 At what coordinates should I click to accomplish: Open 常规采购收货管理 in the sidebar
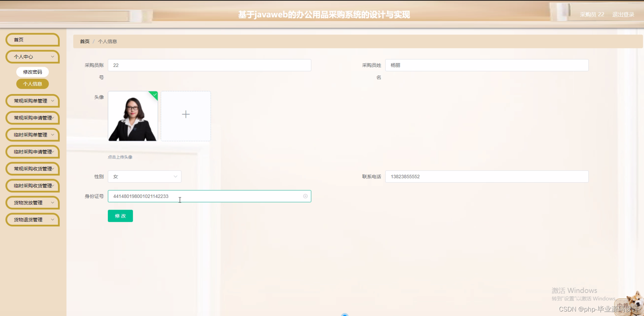pyautogui.click(x=32, y=169)
